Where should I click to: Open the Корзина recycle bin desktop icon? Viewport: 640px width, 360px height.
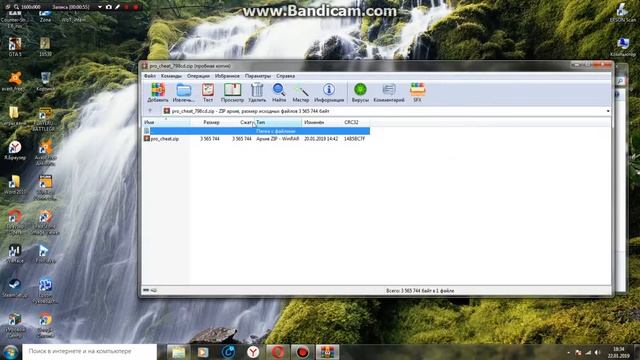pyautogui.click(x=45, y=81)
